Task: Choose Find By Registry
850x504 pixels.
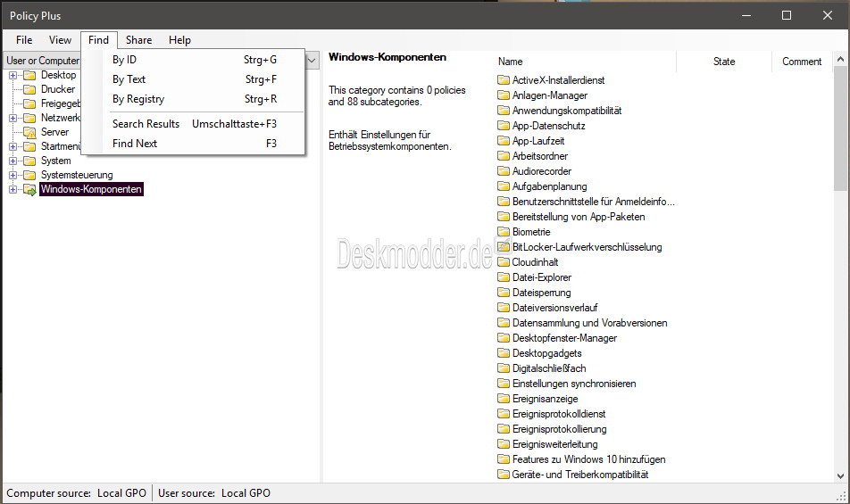Action: 196,98
